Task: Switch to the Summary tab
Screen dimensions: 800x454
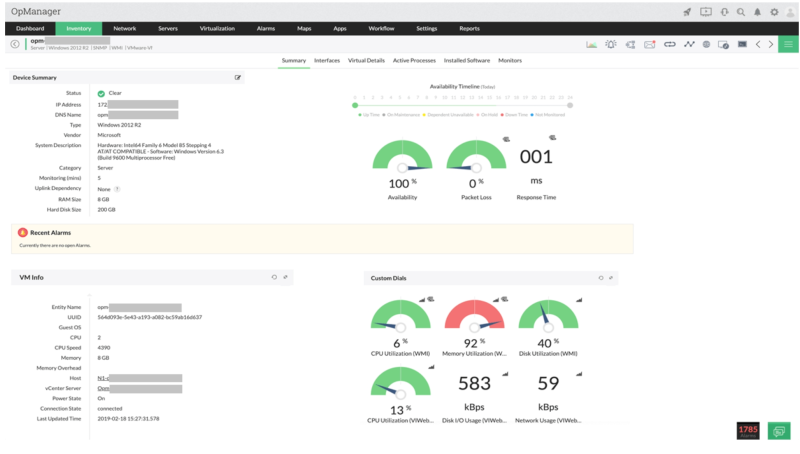Action: [x=294, y=60]
